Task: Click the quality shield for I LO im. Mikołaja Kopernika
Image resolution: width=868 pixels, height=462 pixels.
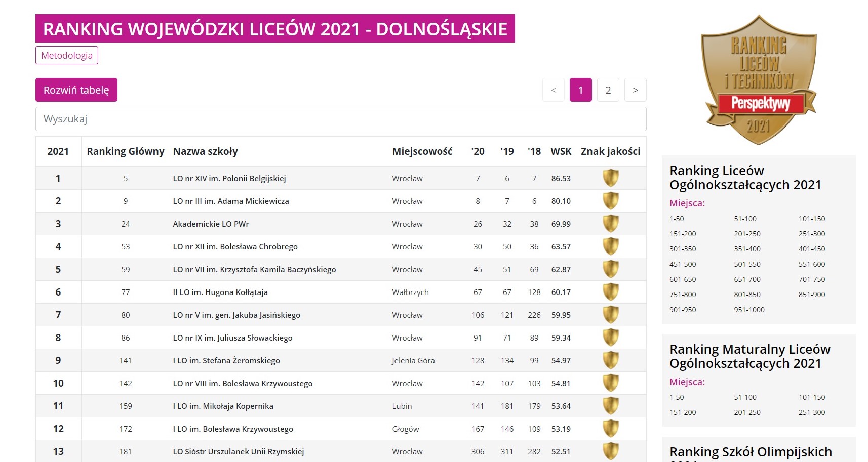Action: click(610, 406)
